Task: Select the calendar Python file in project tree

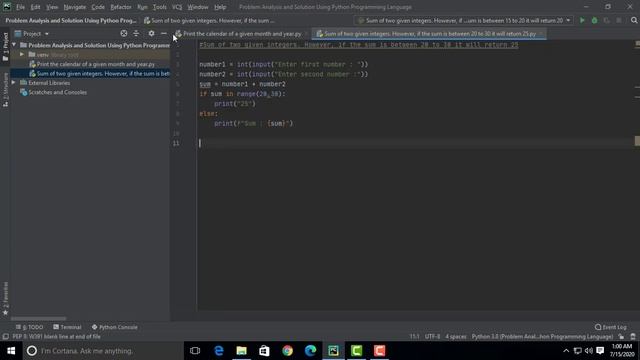Action: [x=92, y=64]
